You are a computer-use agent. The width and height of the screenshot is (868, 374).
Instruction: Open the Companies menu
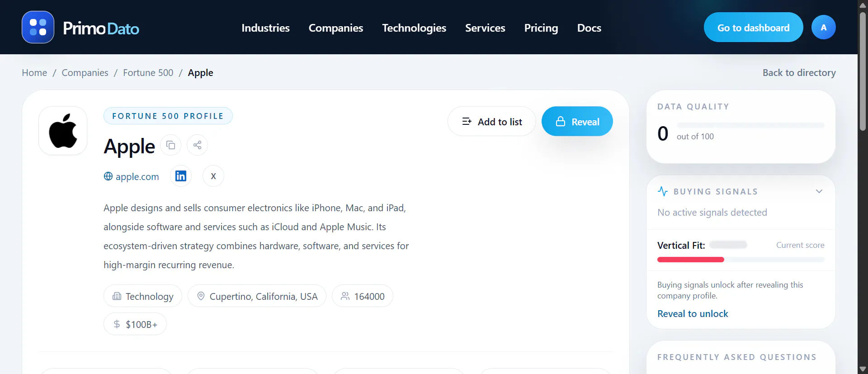(336, 28)
